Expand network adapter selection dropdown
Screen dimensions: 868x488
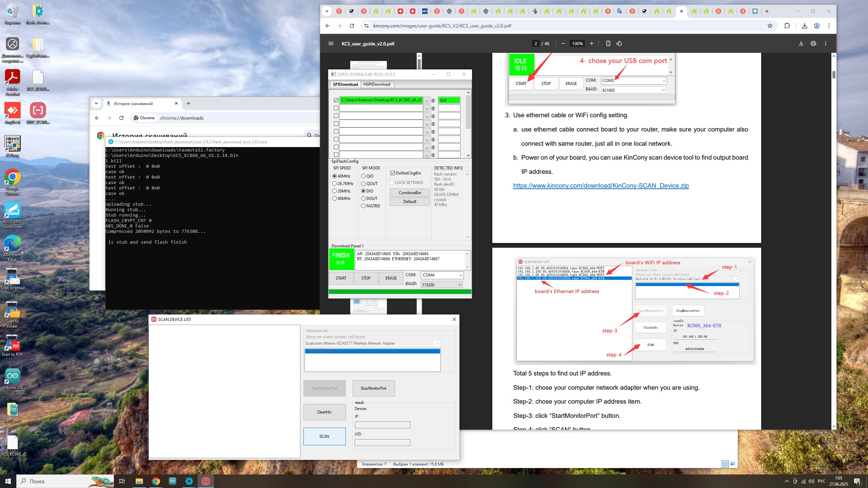pos(437,343)
